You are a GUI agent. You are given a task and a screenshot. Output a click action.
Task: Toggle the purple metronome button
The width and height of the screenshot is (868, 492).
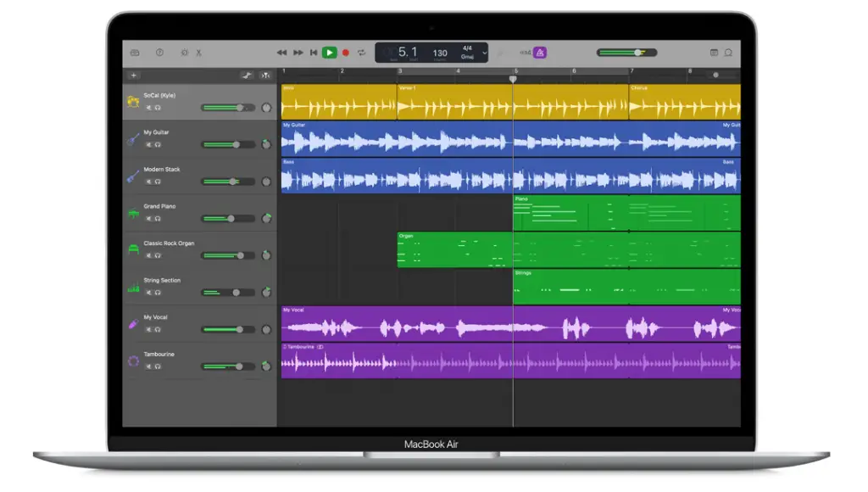540,53
